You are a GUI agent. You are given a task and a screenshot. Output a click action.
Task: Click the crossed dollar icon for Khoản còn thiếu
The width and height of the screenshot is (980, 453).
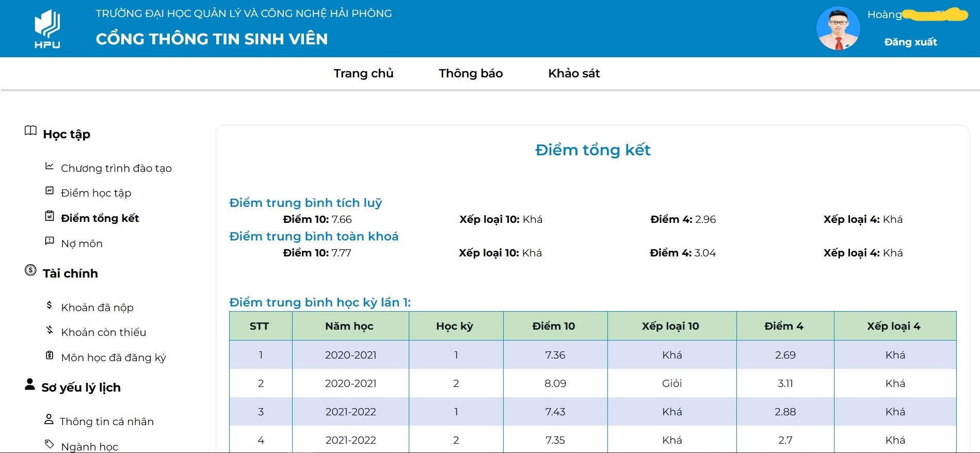coord(50,330)
